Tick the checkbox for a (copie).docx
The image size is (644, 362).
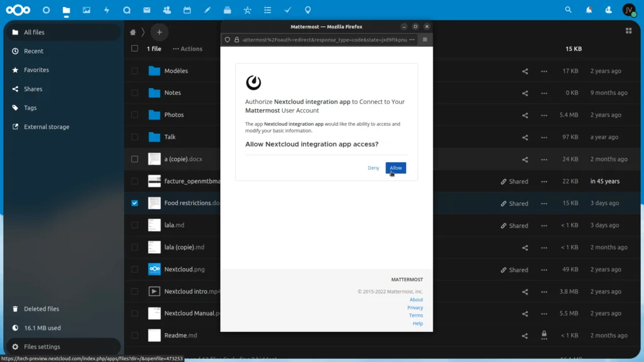pos(135,159)
